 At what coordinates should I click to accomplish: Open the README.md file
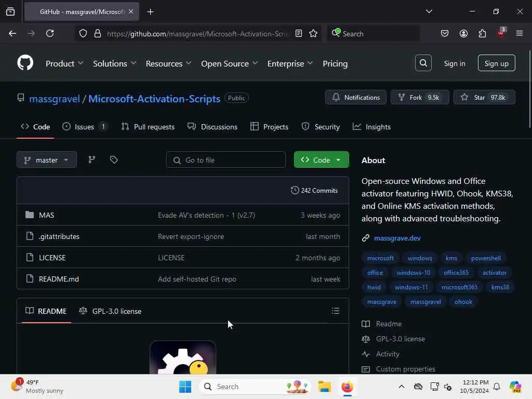point(59,279)
